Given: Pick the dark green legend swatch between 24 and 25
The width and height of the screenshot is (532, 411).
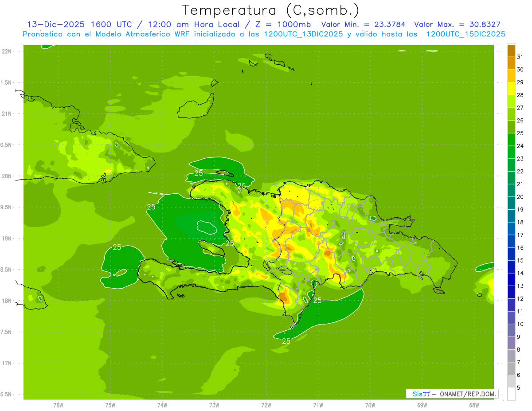Looking at the screenshot, I should (511, 140).
